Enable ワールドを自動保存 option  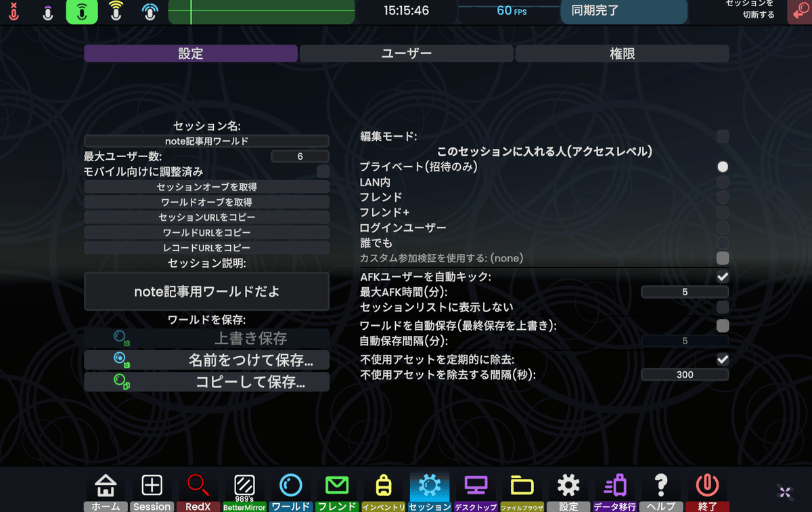pos(722,326)
